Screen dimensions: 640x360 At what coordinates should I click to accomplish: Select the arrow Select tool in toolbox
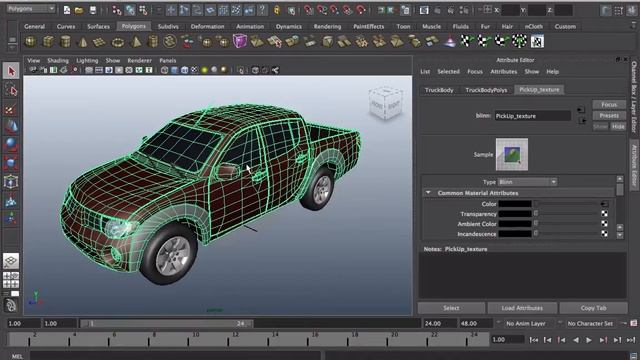(x=11, y=71)
